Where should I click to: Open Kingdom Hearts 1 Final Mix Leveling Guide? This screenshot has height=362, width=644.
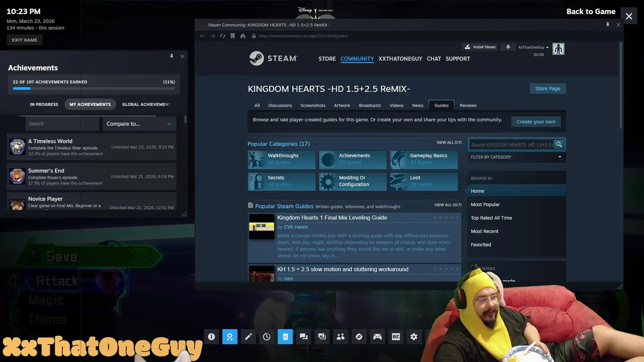332,218
